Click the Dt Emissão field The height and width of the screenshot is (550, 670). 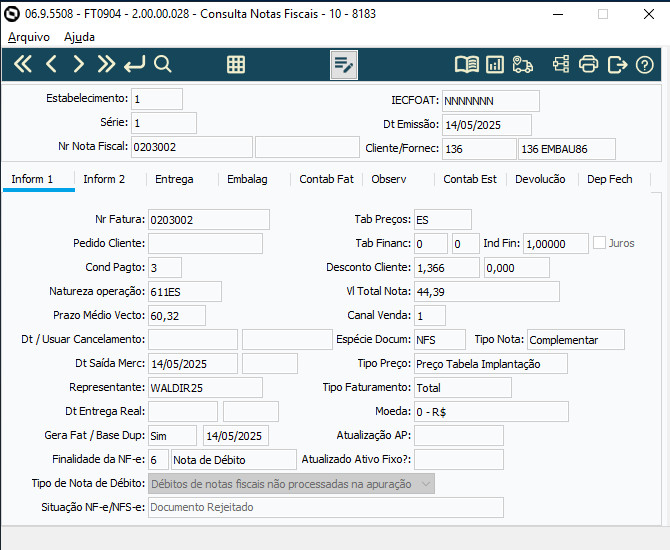pos(487,125)
